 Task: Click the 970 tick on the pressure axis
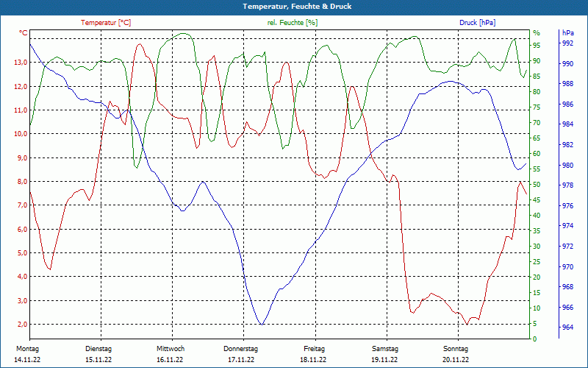(567, 266)
